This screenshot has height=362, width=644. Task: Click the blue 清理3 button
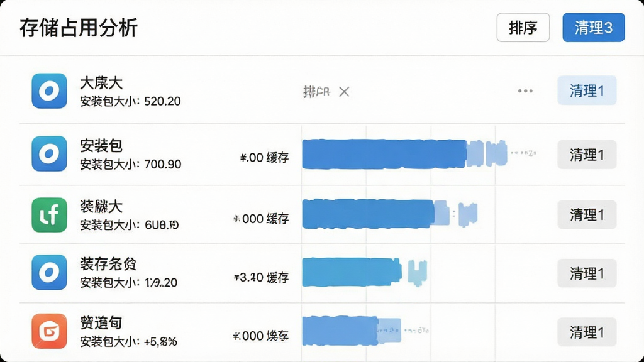[x=594, y=28]
